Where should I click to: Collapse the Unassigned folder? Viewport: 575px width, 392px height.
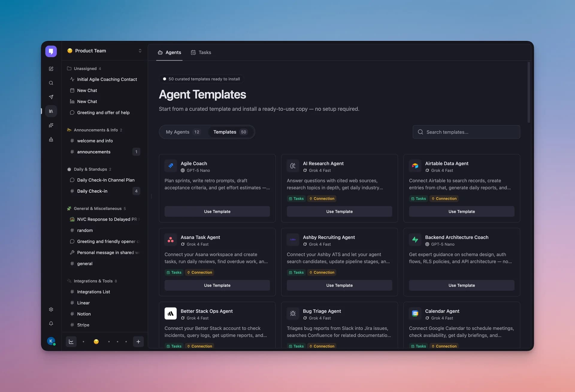coord(84,69)
